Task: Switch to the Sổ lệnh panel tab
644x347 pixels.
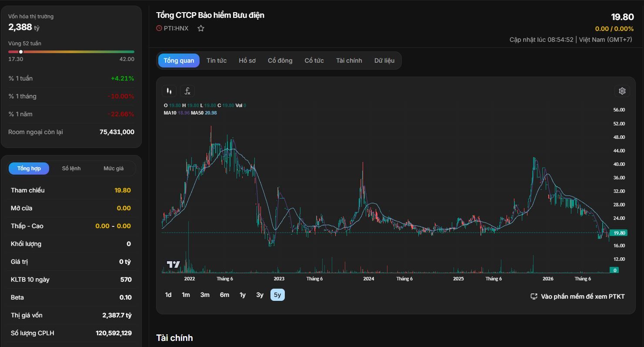Action: coord(71,168)
